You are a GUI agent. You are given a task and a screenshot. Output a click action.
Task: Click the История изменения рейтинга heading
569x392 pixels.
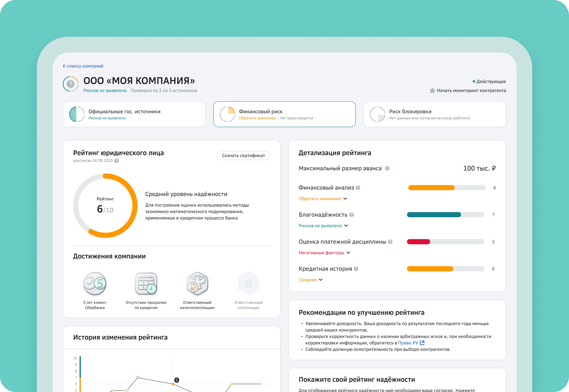[x=120, y=337]
